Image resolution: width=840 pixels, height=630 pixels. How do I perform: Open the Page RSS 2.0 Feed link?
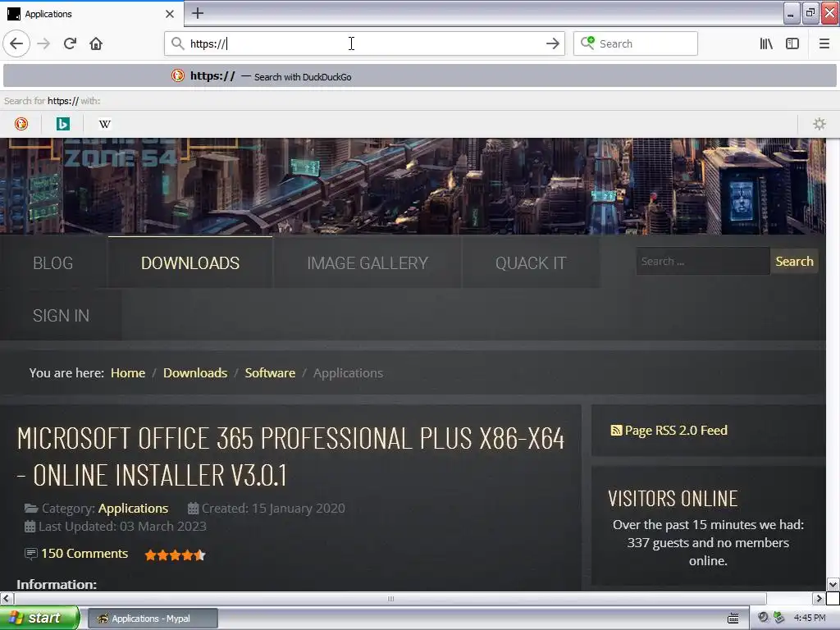tap(676, 430)
